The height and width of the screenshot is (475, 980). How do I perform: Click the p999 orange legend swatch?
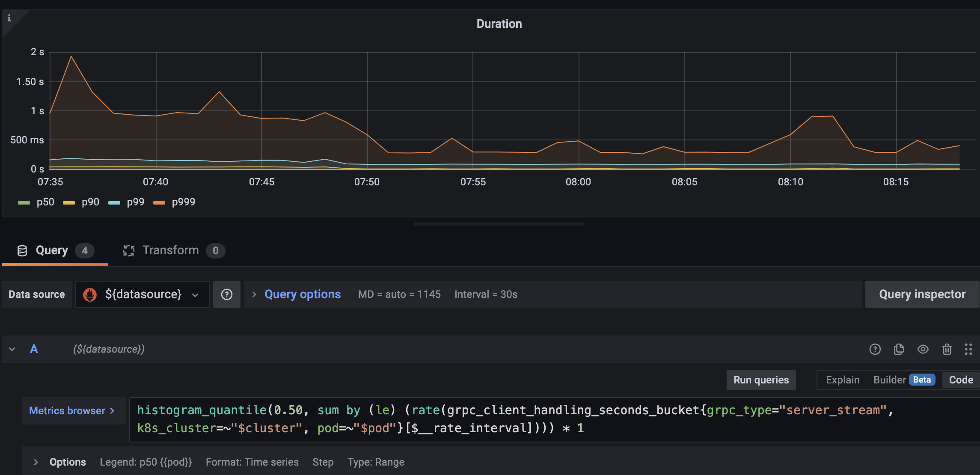[159, 202]
